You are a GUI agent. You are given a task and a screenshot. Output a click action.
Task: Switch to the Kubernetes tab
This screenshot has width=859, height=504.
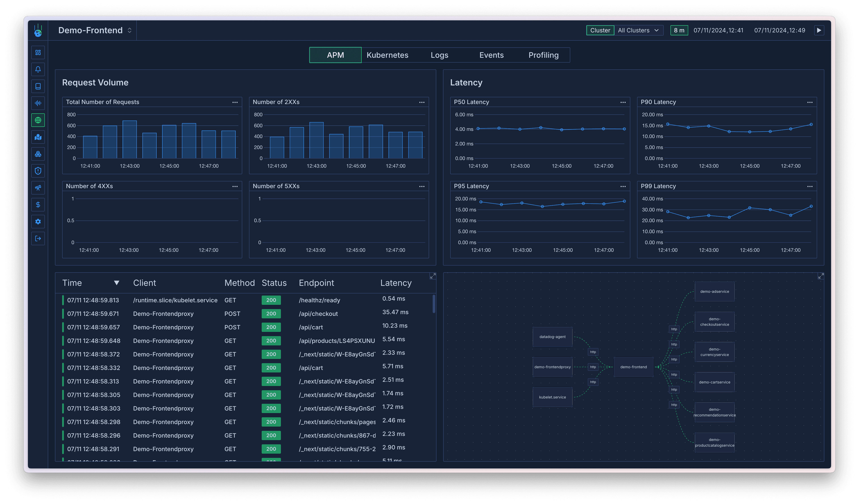click(x=387, y=55)
